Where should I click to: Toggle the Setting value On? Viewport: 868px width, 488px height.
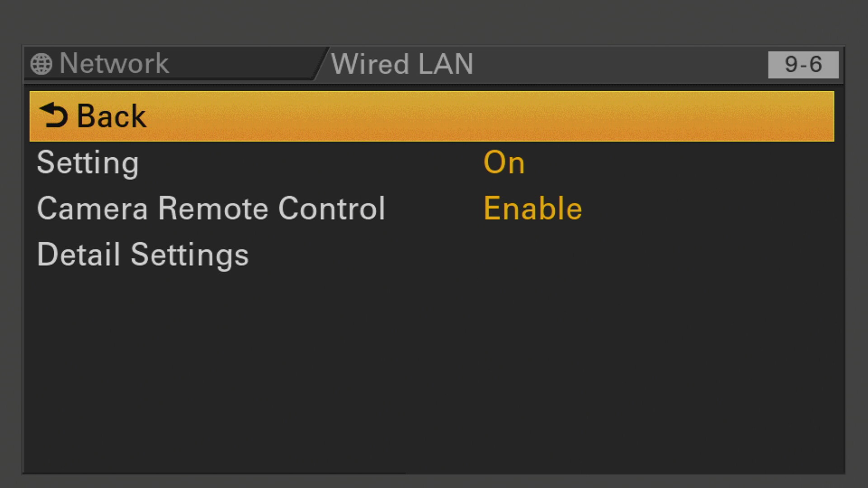click(504, 162)
